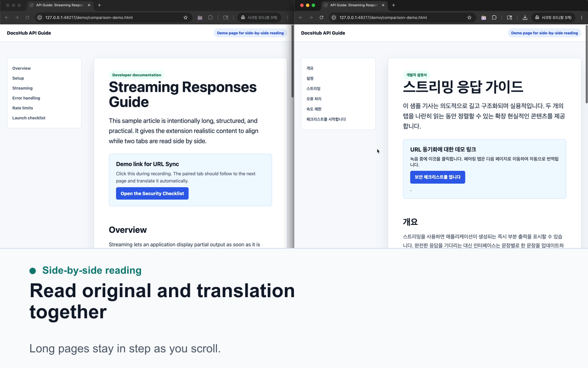Click the right window's address bar URL
This screenshot has height=368, width=588.
(383, 17)
